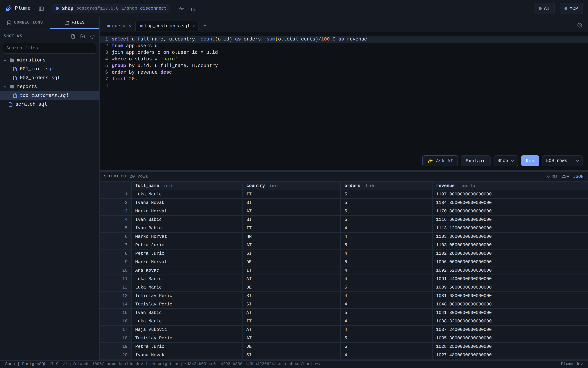Click the disconnect link
The height and width of the screenshot is (368, 588).
pos(153,8)
